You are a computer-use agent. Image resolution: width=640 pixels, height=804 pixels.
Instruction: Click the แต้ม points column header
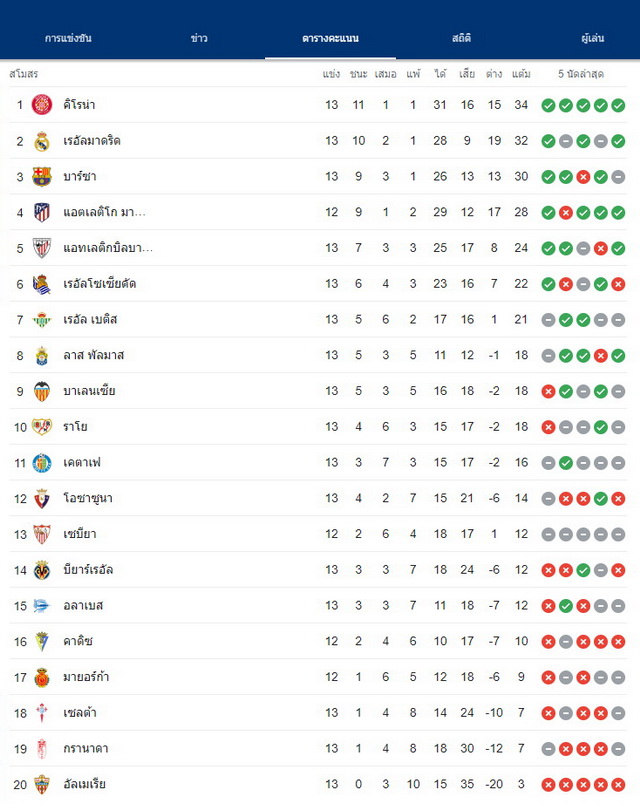(x=521, y=74)
